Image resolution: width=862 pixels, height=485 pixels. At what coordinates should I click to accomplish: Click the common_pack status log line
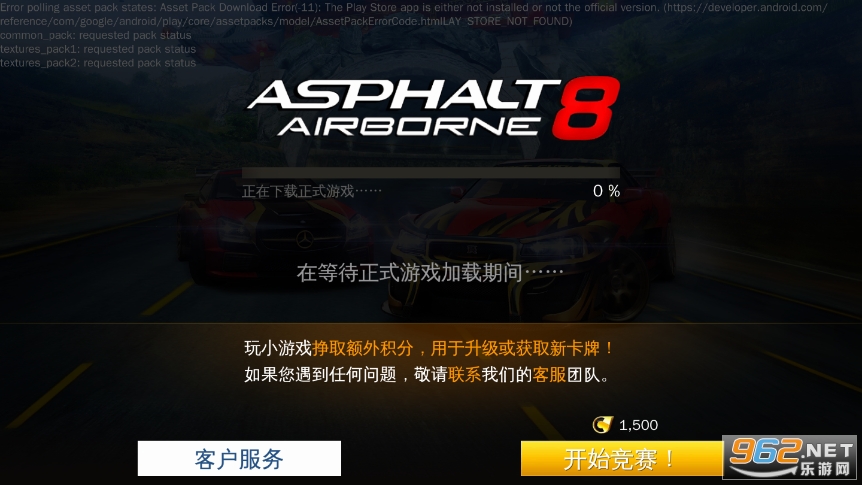click(x=96, y=35)
